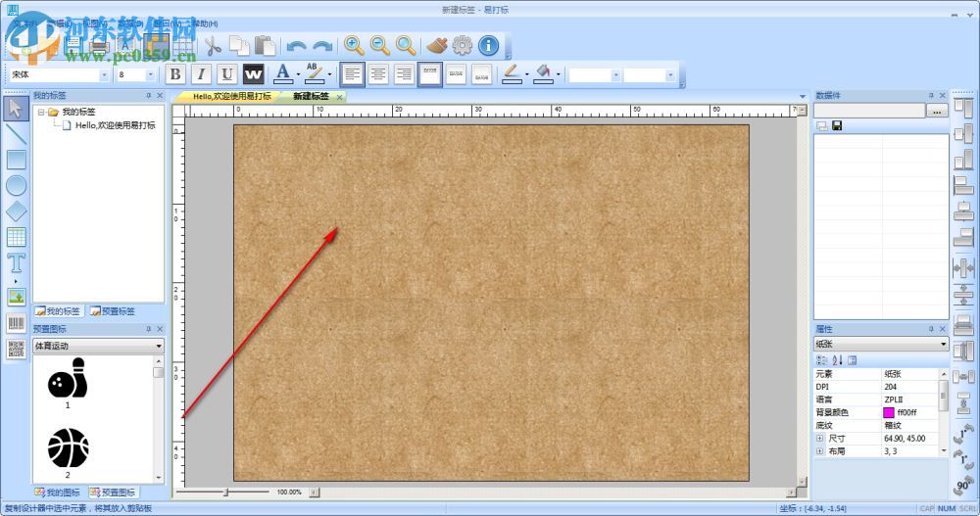Open the Hello,欢迎使用易打标 label in tree
980x516 pixels.
point(115,125)
